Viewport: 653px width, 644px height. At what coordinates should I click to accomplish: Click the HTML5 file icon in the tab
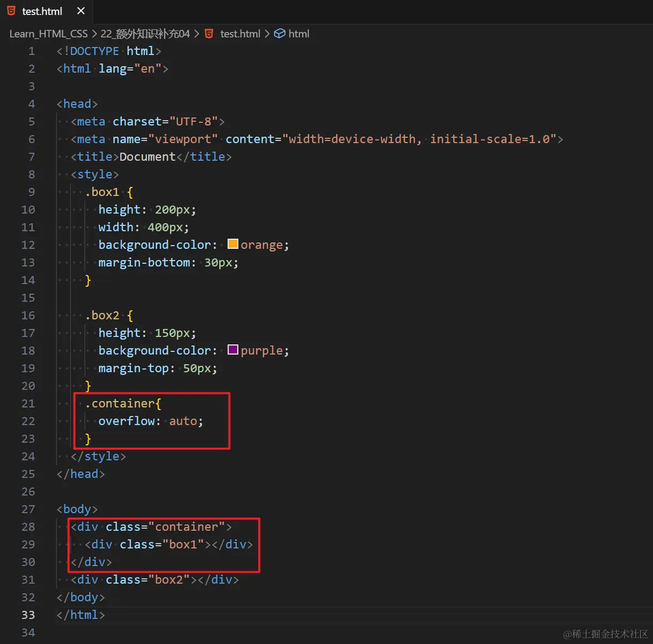pos(11,11)
